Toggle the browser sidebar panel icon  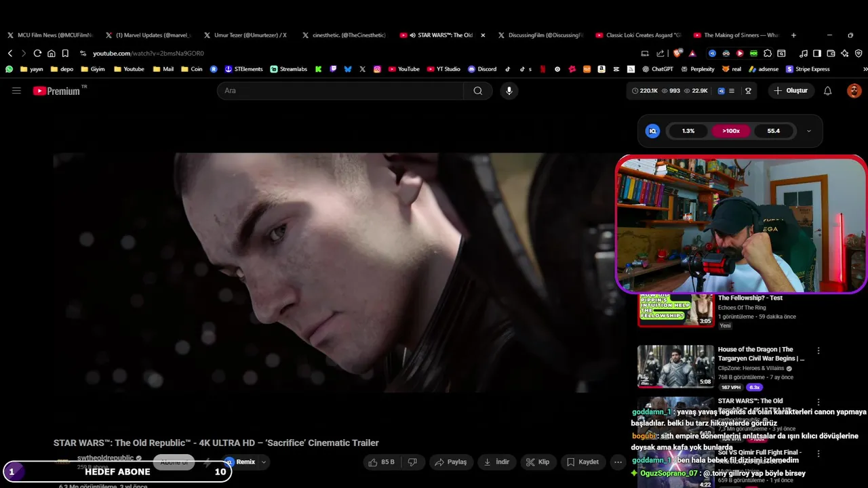pyautogui.click(x=817, y=53)
